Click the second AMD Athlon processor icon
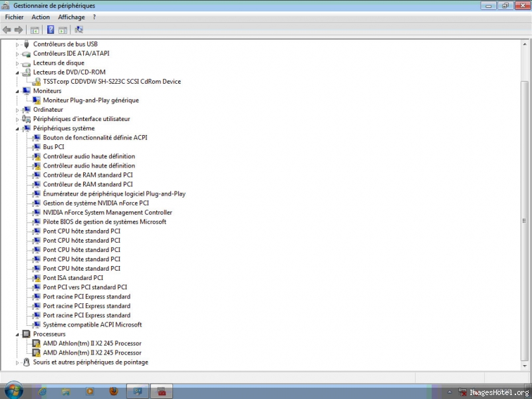 click(37, 353)
